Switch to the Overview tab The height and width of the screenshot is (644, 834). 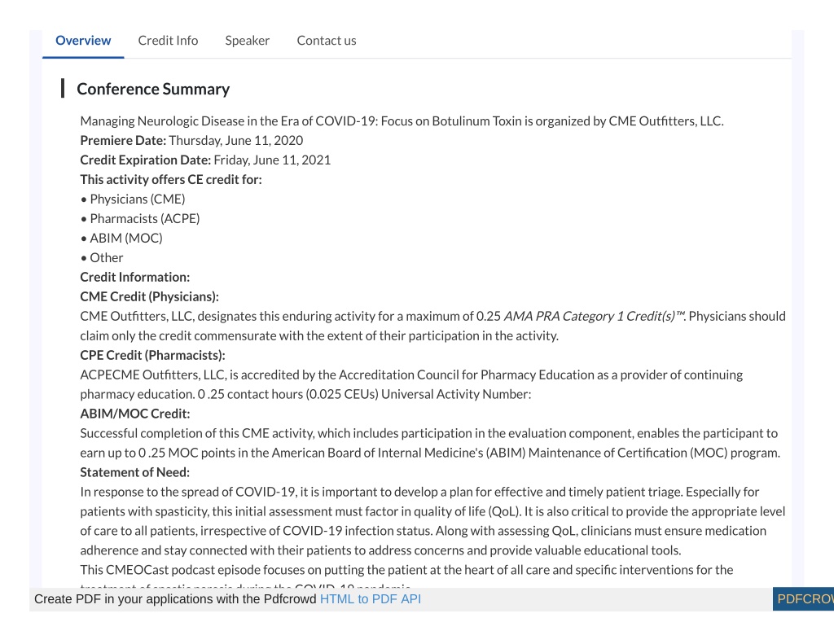tap(83, 41)
